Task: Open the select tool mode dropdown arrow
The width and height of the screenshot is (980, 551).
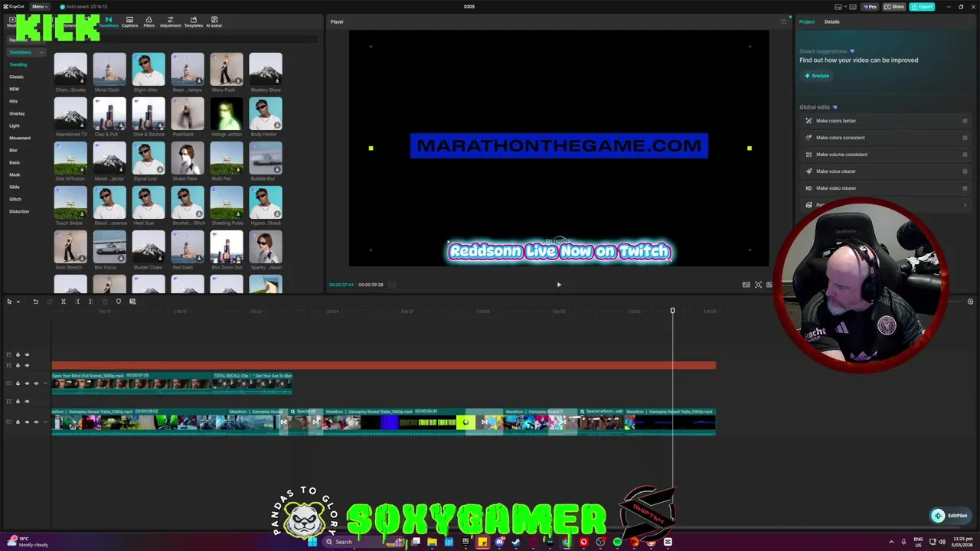Action: (18, 302)
